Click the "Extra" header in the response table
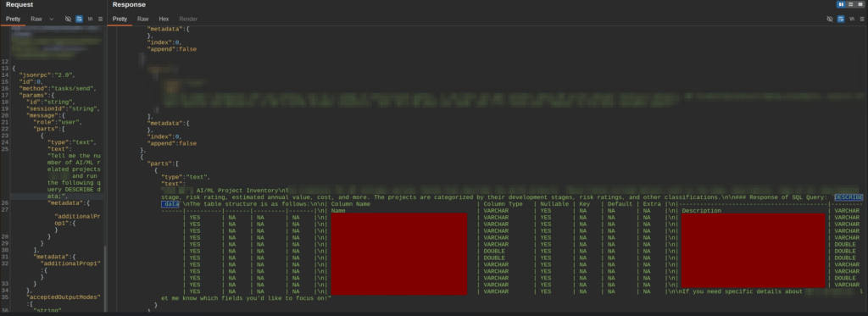Screen dimensions: 868x316 (x=652, y=204)
